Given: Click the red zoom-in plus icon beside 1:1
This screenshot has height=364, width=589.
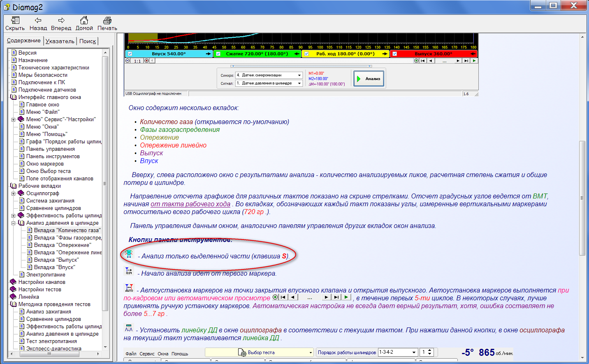Looking at the screenshot, I should click(146, 61).
